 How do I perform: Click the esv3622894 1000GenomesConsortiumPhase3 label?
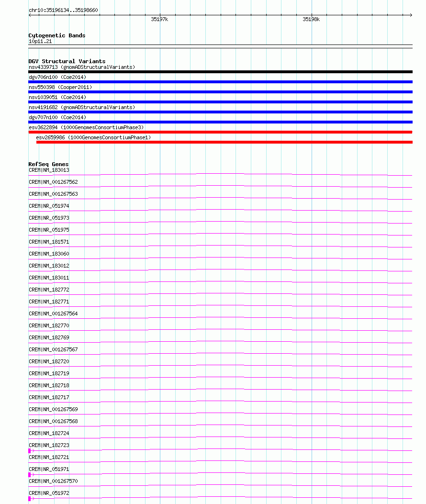coord(86,127)
